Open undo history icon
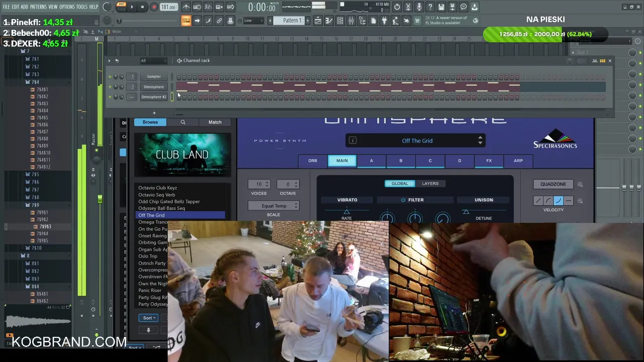The image size is (644, 362). (x=397, y=7)
